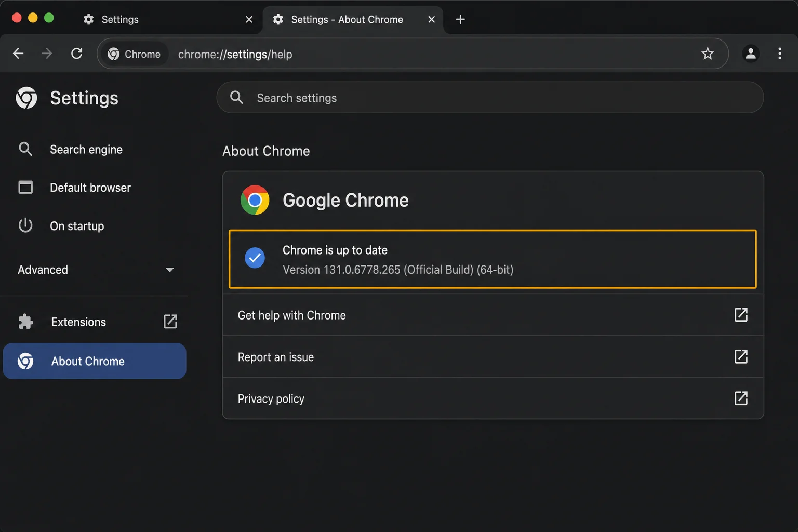Open Get help with Chrome

pos(493,315)
